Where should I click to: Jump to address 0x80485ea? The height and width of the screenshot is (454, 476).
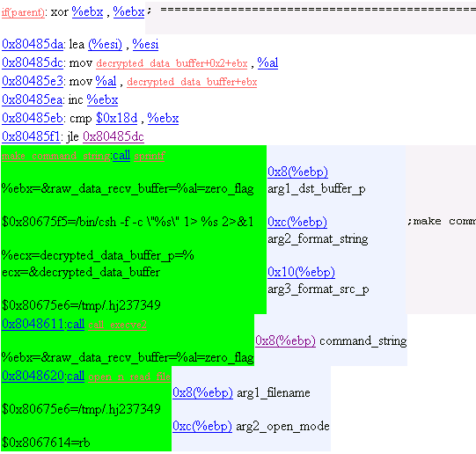[33, 99]
